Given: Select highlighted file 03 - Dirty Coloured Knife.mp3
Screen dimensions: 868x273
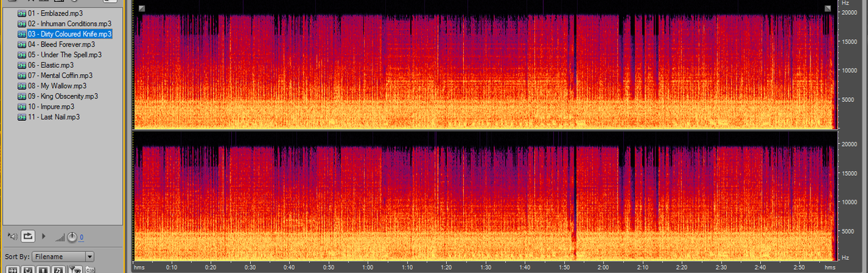Looking at the screenshot, I should 70,33.
